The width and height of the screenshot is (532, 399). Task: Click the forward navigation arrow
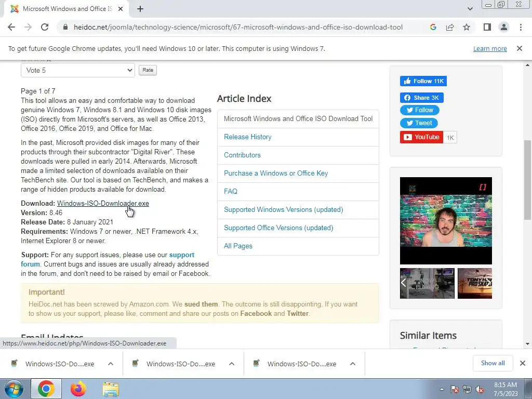28,27
